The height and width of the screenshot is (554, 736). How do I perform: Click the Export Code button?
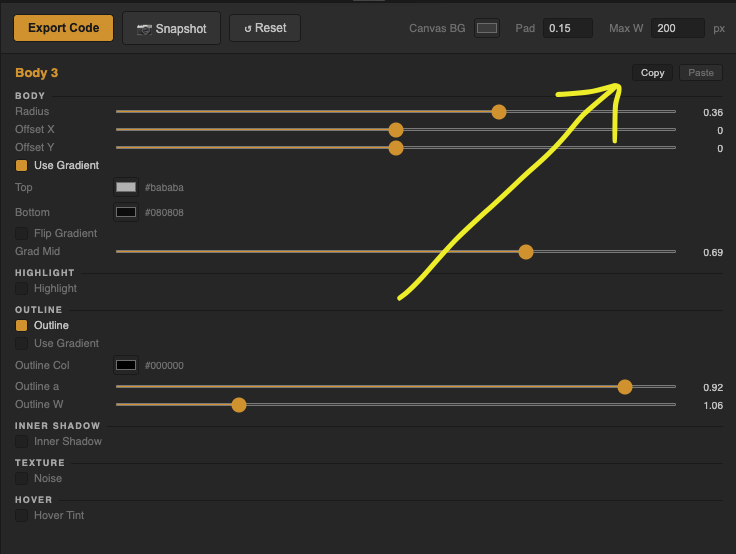[x=63, y=28]
